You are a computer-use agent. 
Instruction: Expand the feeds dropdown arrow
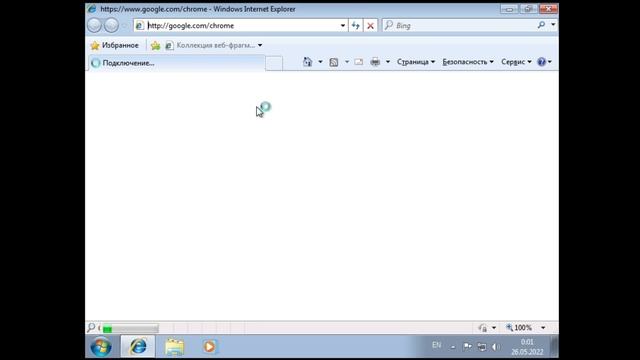[x=347, y=62]
